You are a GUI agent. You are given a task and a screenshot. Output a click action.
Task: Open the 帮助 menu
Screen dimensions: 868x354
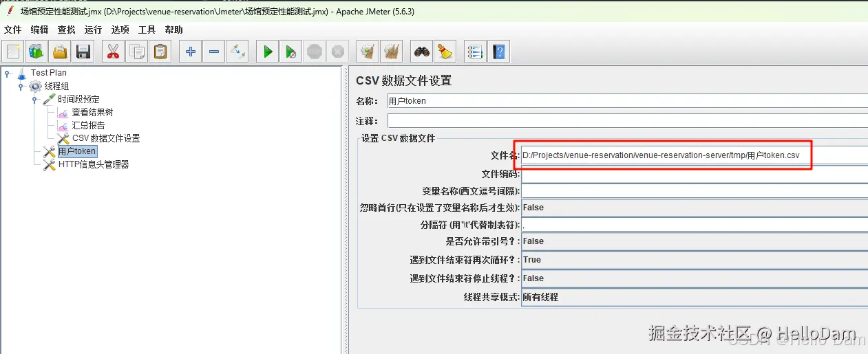[x=173, y=30]
